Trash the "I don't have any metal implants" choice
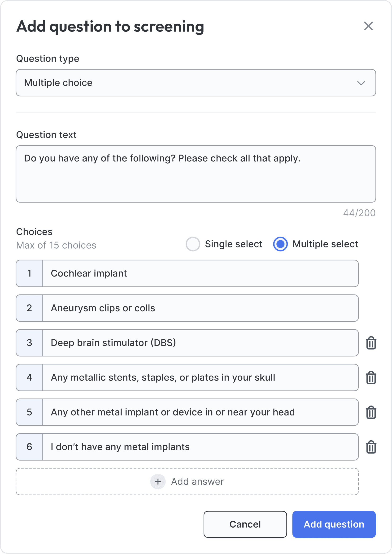The width and height of the screenshot is (392, 554). 371,447
